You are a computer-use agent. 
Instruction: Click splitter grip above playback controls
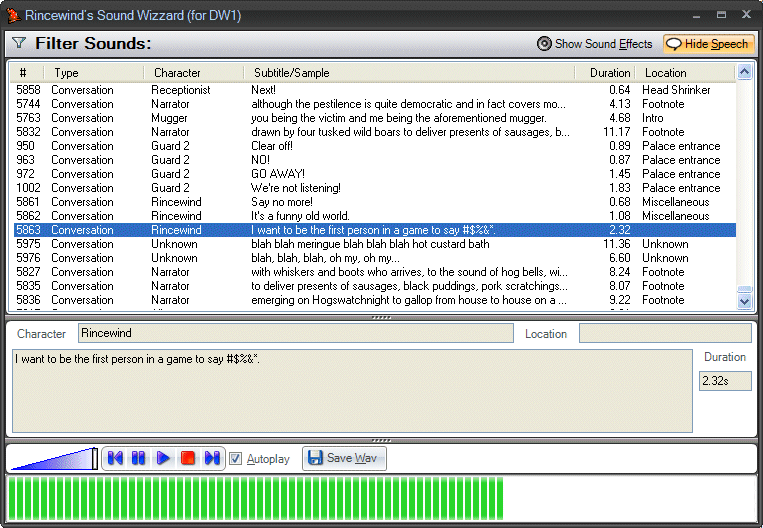click(x=381, y=440)
